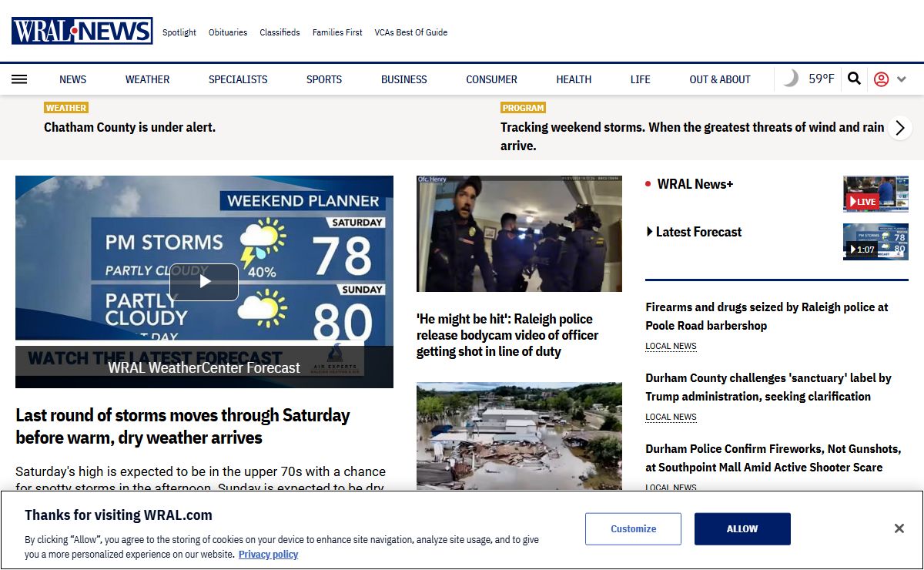Open the Latest Forecast video thumbnail
The height and width of the screenshot is (570, 924).
point(875,242)
